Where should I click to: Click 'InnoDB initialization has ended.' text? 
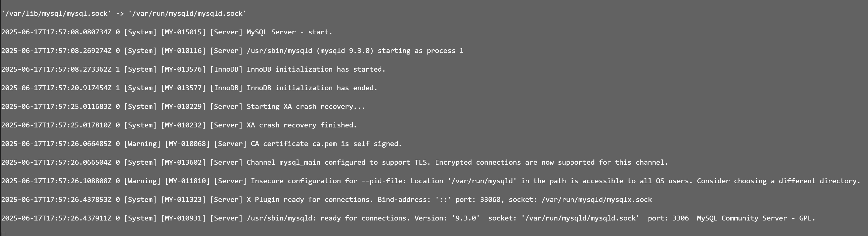click(312, 88)
